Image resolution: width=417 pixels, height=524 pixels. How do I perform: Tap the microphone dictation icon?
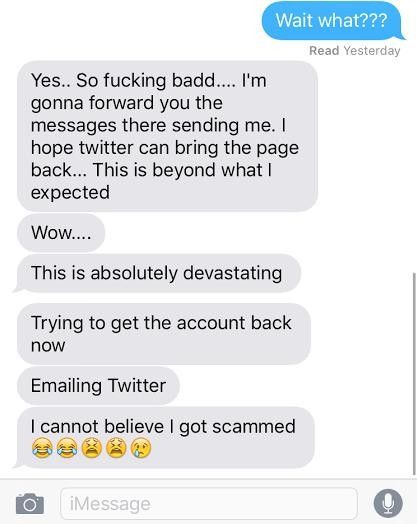click(388, 503)
